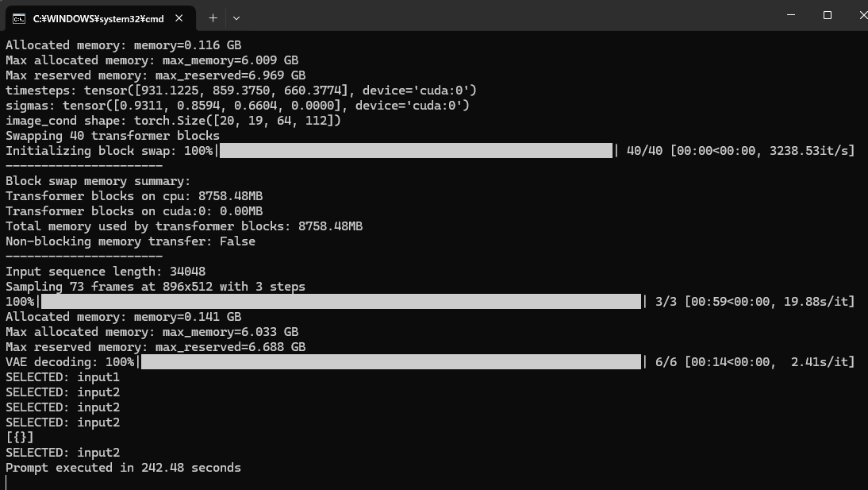Viewport: 868px width, 490px height.
Task: Click the 'Non-blocking memory transfer: False' line
Action: (130, 241)
